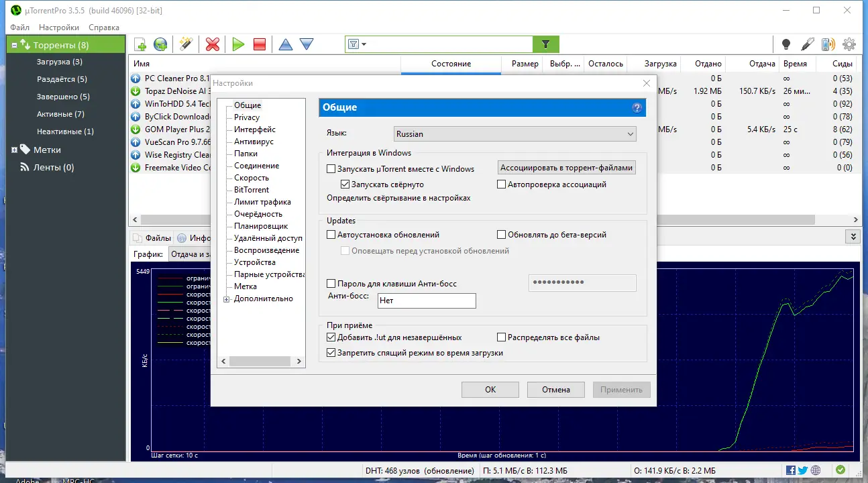
Task: Click the settings tree horizontal scrollbar
Action: tap(262, 361)
